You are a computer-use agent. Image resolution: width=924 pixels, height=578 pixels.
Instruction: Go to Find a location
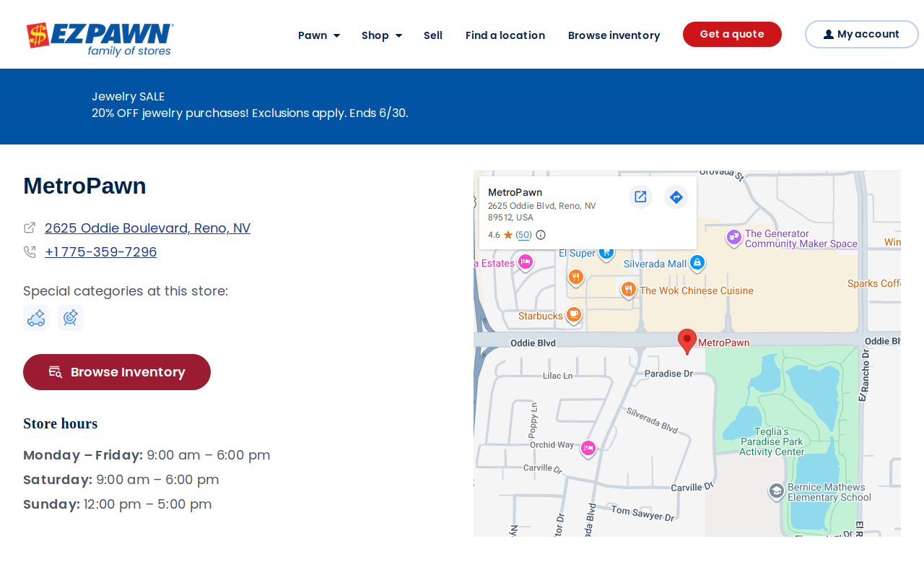505,35
